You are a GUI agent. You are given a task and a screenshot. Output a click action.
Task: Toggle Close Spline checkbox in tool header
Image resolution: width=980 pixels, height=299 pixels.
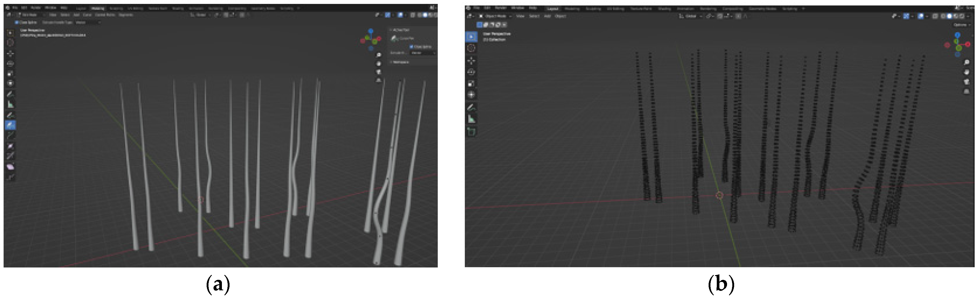(17, 22)
